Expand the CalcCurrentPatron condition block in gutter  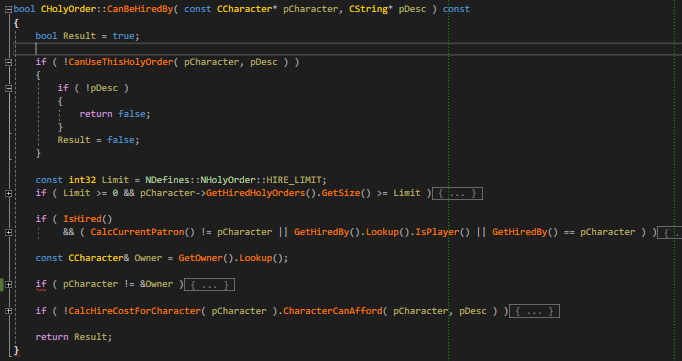pos(8,232)
